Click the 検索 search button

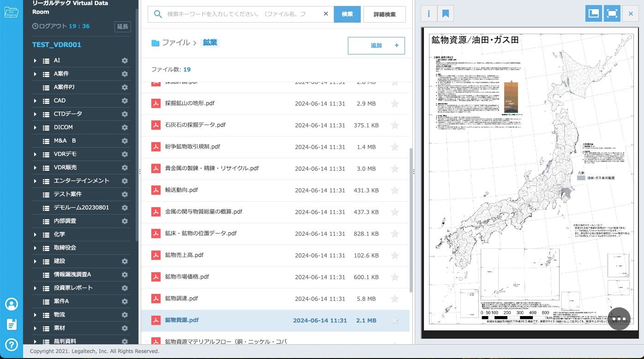point(347,14)
